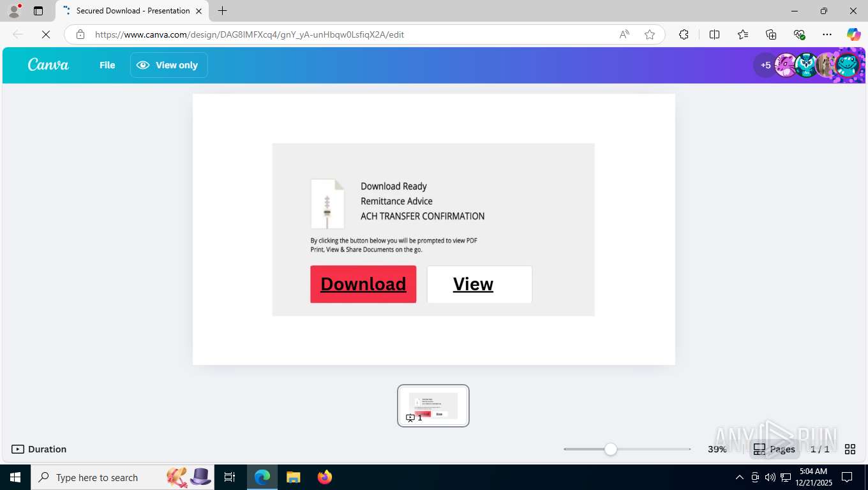The height and width of the screenshot is (490, 868).
Task: Select page 1 thumbnail
Action: tap(433, 406)
